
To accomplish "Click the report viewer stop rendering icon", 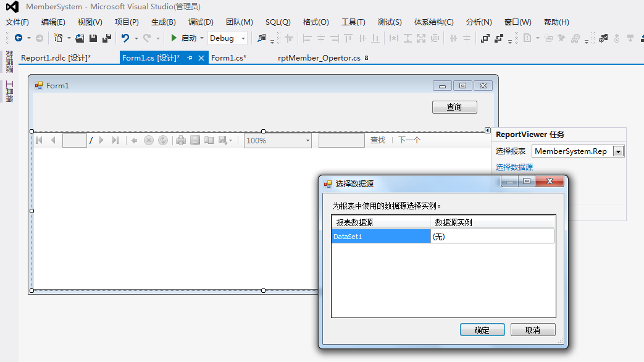I will click(149, 140).
